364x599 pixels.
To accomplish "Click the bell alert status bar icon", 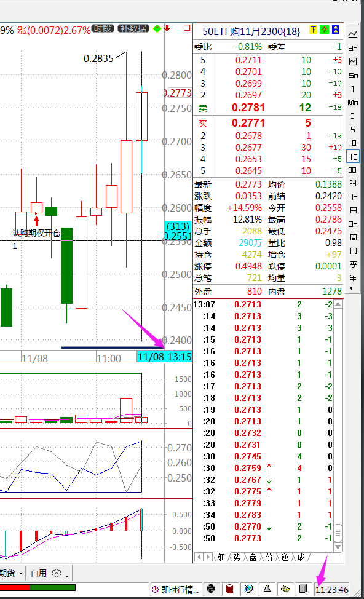I will pos(267,589).
